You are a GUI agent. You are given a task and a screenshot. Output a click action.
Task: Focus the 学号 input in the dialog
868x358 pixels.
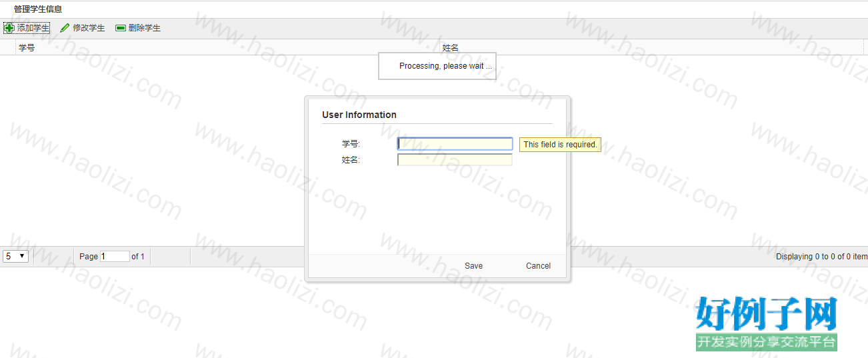pos(455,144)
